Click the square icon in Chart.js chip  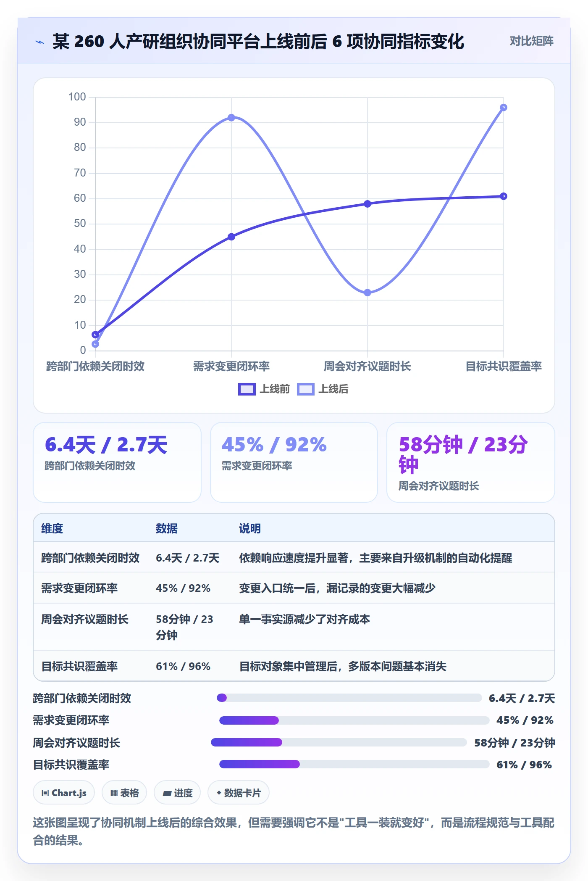click(45, 793)
